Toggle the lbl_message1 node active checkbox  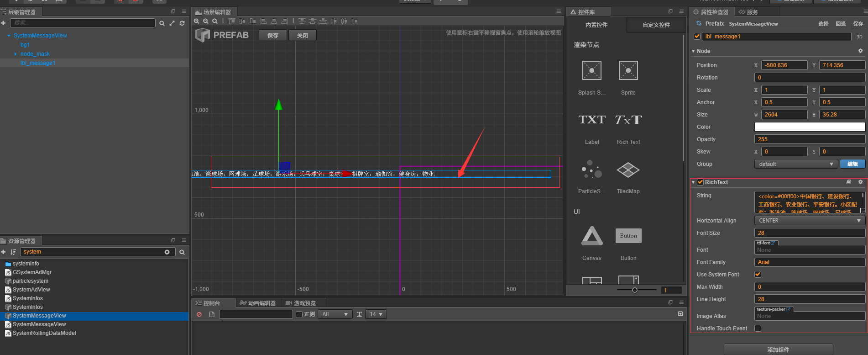pyautogui.click(x=697, y=37)
